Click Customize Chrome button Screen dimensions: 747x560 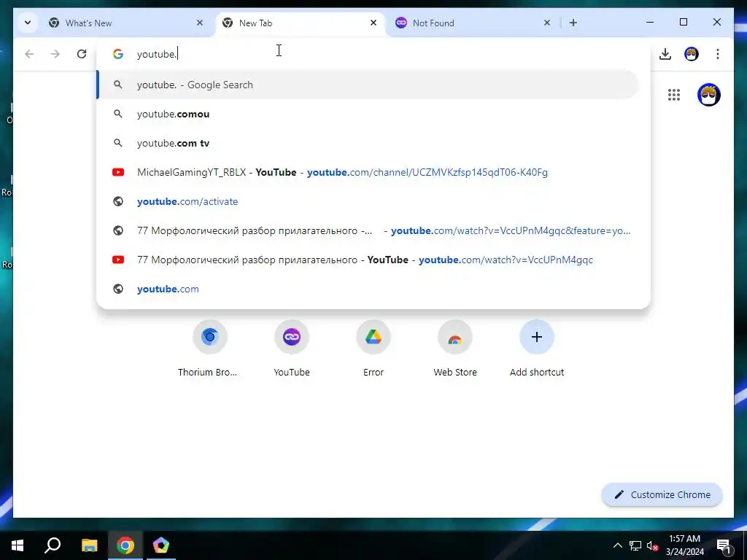click(x=662, y=495)
